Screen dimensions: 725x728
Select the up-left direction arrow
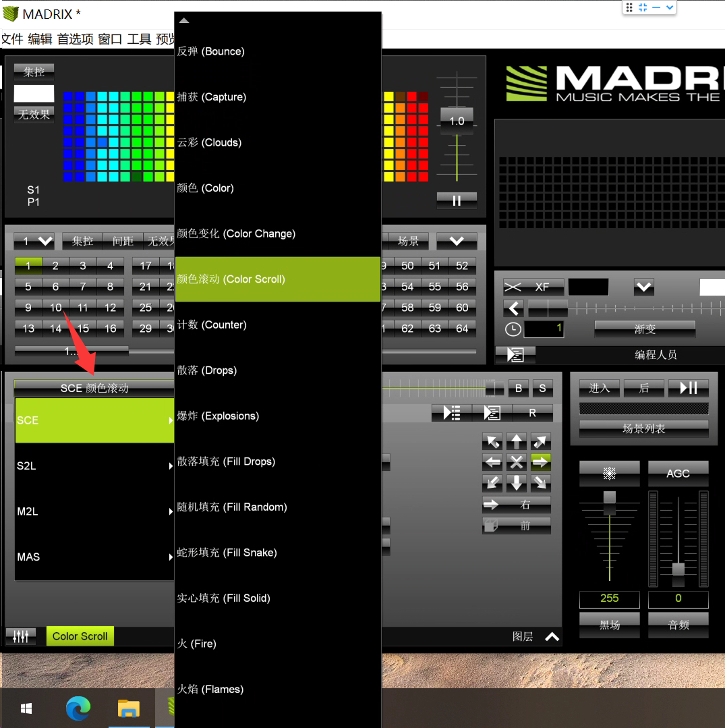[x=492, y=441]
